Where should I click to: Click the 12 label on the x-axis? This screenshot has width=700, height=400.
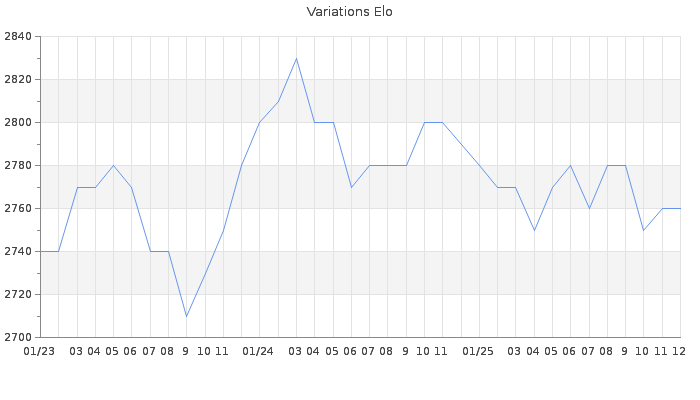pyautogui.click(x=679, y=352)
